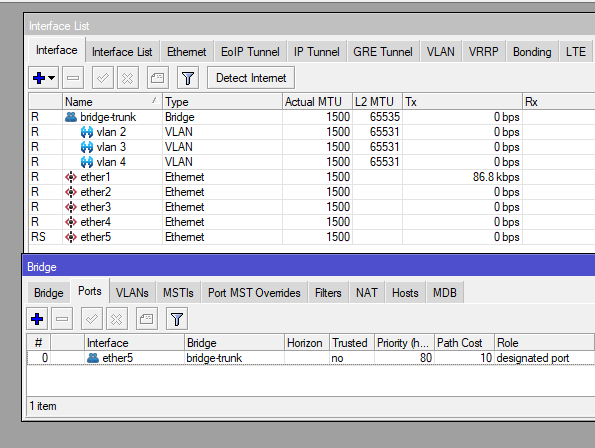Open the VLANs tab in Bridge window
Screen dimensions: 595x448
click(132, 293)
